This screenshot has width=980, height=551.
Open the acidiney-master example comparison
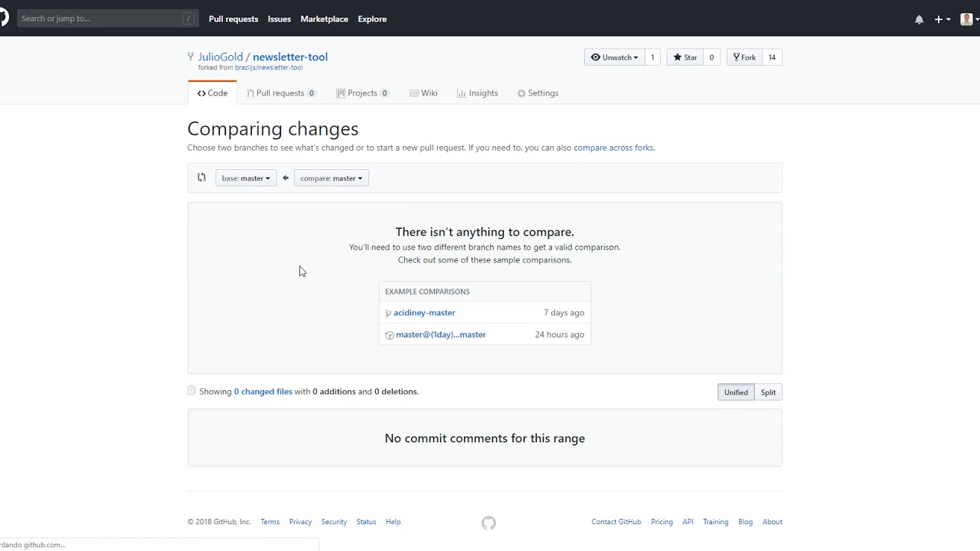[424, 313]
